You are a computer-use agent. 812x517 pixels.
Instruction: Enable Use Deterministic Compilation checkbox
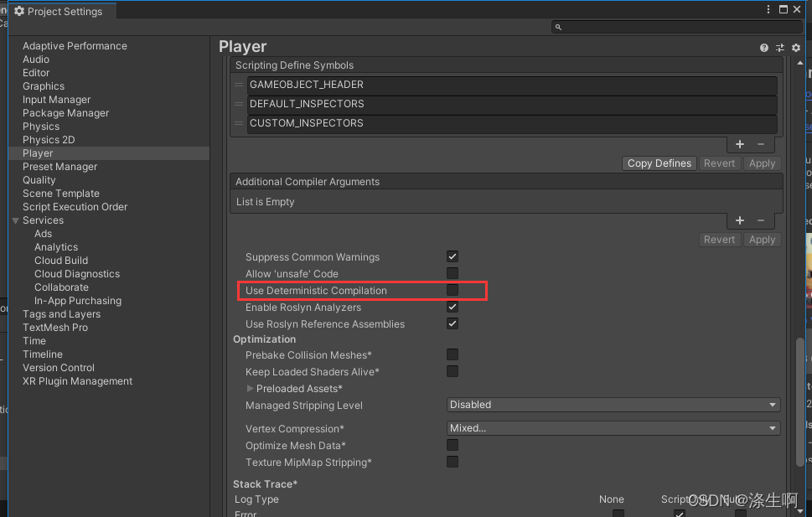(453, 290)
